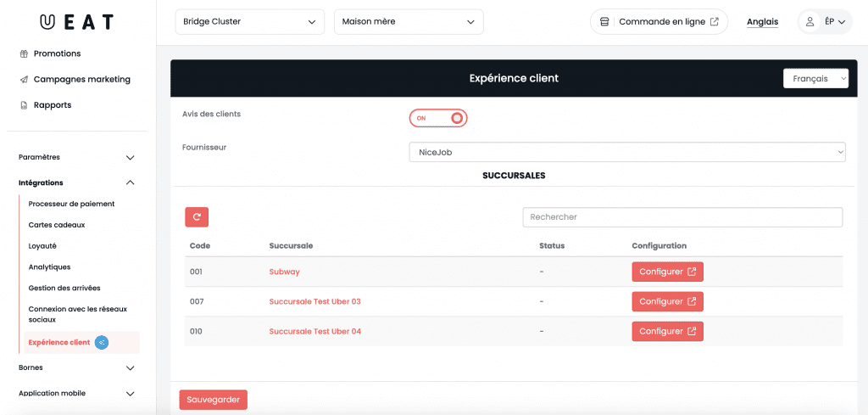Click the store icon beside Commande en ligne

(604, 22)
